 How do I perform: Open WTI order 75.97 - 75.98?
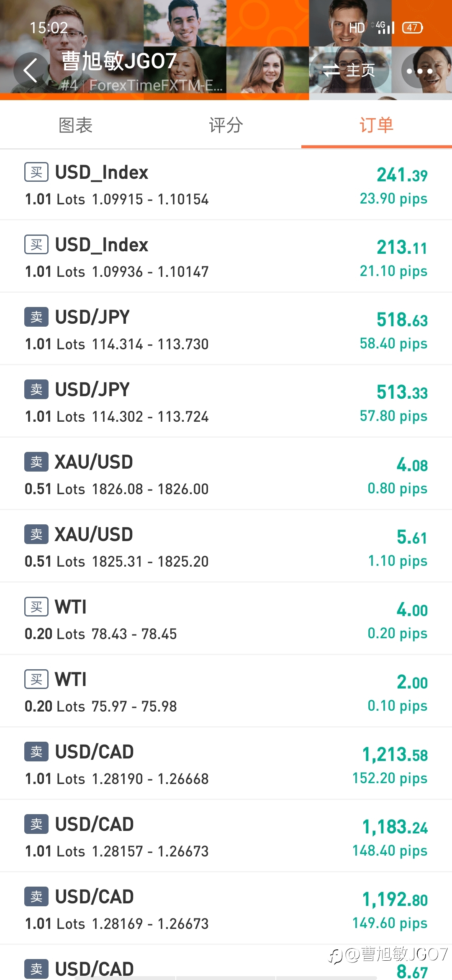[x=226, y=691]
